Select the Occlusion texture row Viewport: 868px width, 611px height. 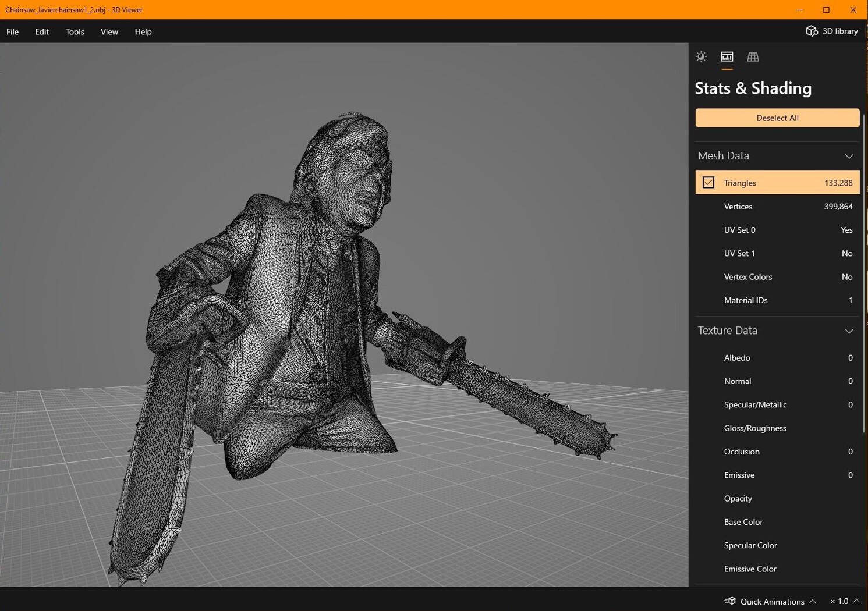777,452
